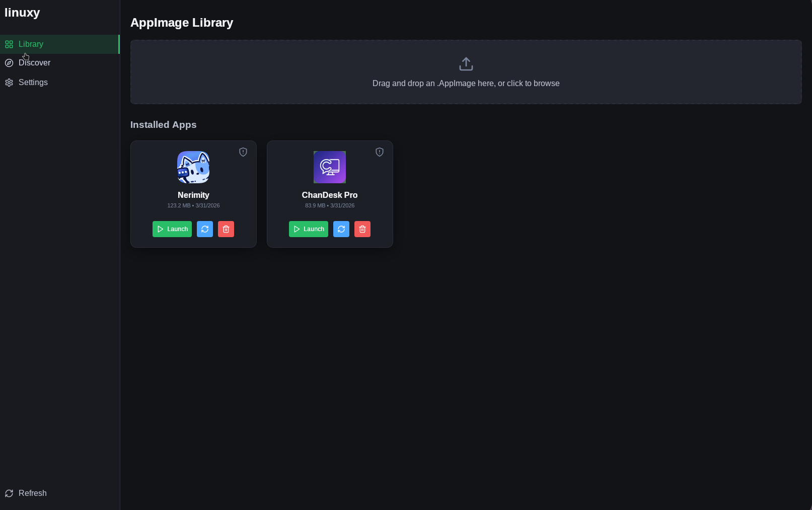Launch the Nerimity application
The height and width of the screenshot is (510, 812).
172,229
